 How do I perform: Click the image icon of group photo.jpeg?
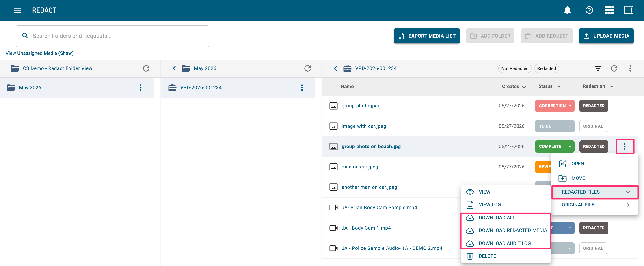pyautogui.click(x=333, y=106)
